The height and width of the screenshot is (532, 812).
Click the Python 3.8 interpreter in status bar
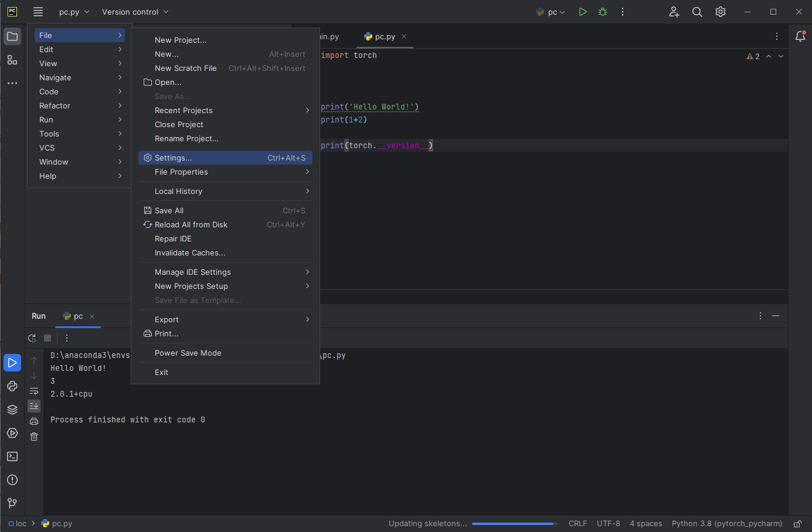pos(727,524)
